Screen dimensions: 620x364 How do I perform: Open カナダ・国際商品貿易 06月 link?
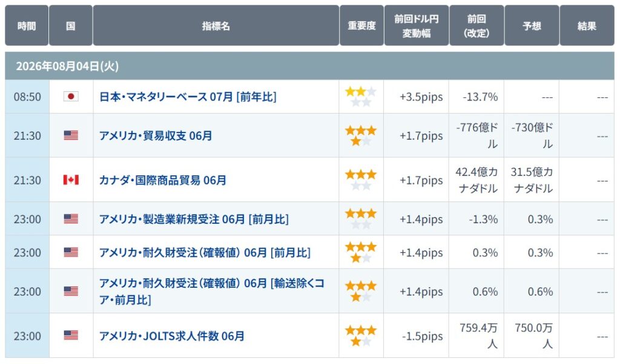click(x=162, y=180)
